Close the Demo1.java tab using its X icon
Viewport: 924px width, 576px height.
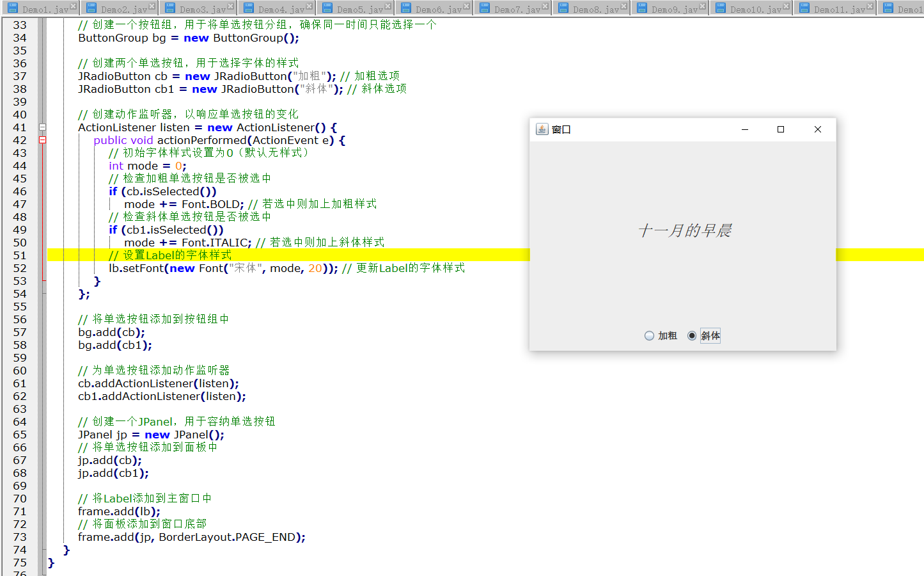(73, 6)
